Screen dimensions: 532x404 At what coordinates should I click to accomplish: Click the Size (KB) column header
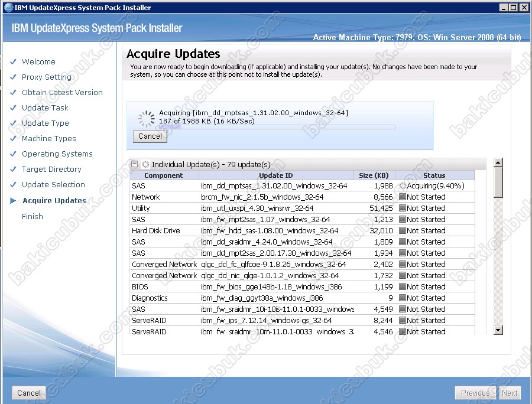[x=374, y=175]
